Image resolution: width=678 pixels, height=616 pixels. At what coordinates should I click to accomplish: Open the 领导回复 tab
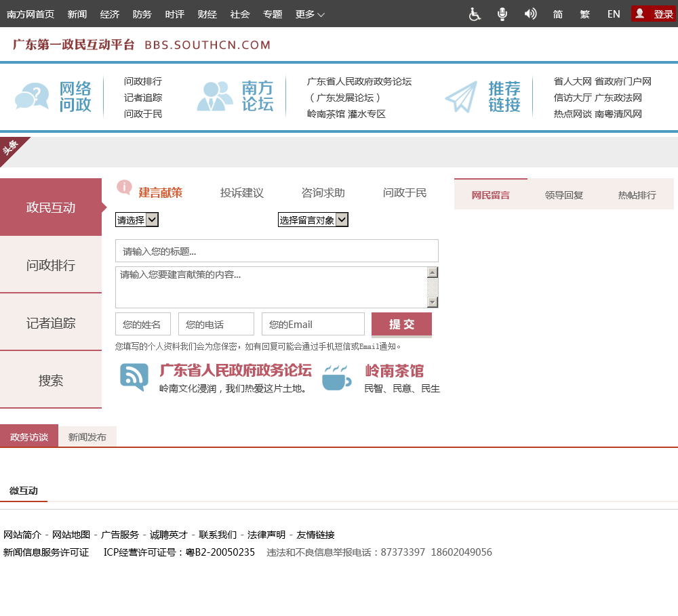(x=563, y=195)
